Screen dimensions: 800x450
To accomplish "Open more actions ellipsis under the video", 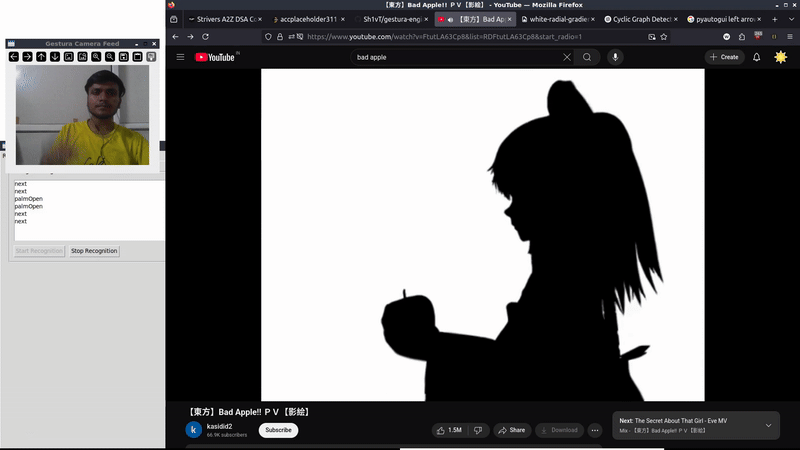I will (595, 430).
